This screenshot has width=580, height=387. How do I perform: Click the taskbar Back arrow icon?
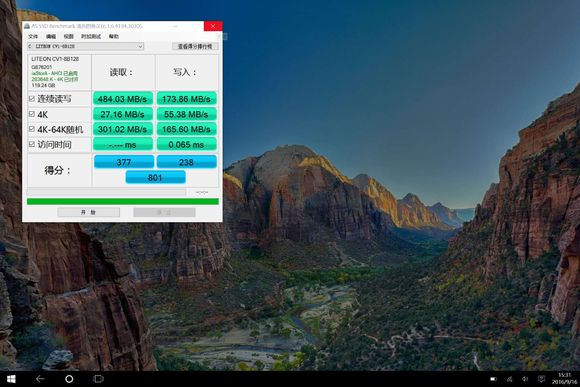click(x=40, y=379)
